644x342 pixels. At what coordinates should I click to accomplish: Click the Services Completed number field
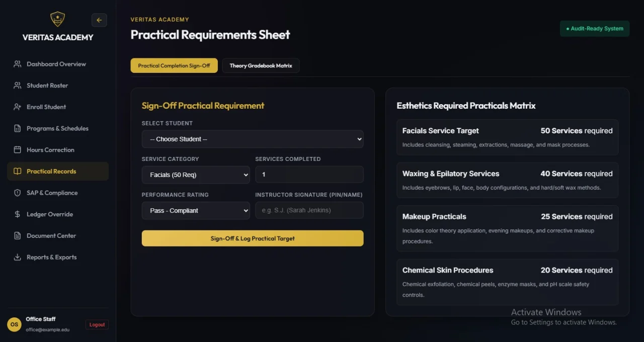click(309, 175)
